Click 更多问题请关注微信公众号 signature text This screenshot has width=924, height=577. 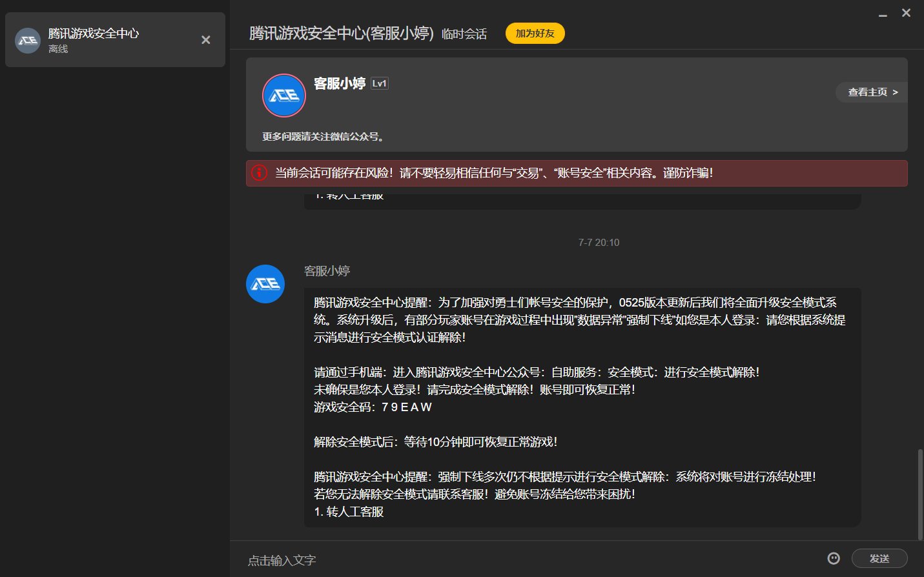pos(324,137)
